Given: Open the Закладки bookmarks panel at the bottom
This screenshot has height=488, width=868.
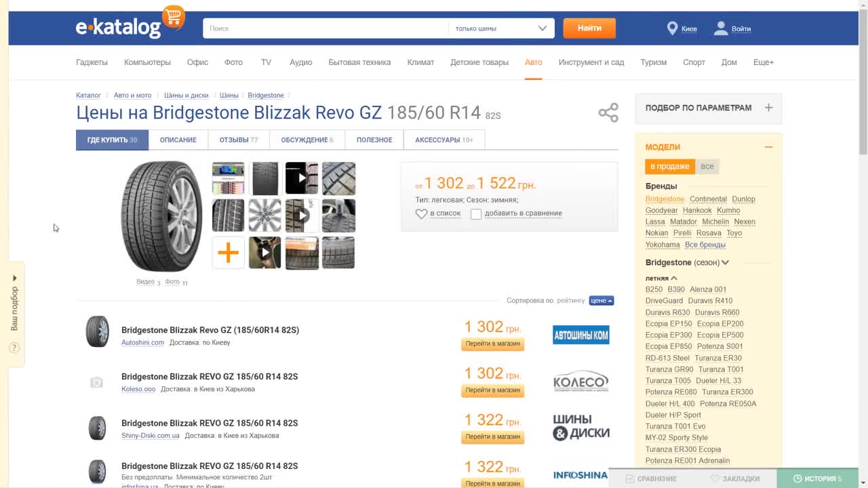Looking at the screenshot, I should pos(735,479).
